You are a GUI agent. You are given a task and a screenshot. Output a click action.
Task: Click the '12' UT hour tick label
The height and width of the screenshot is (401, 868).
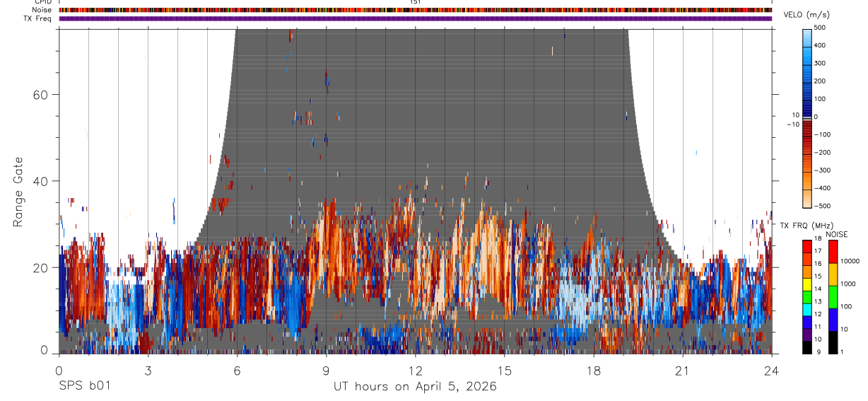pyautogui.click(x=415, y=370)
